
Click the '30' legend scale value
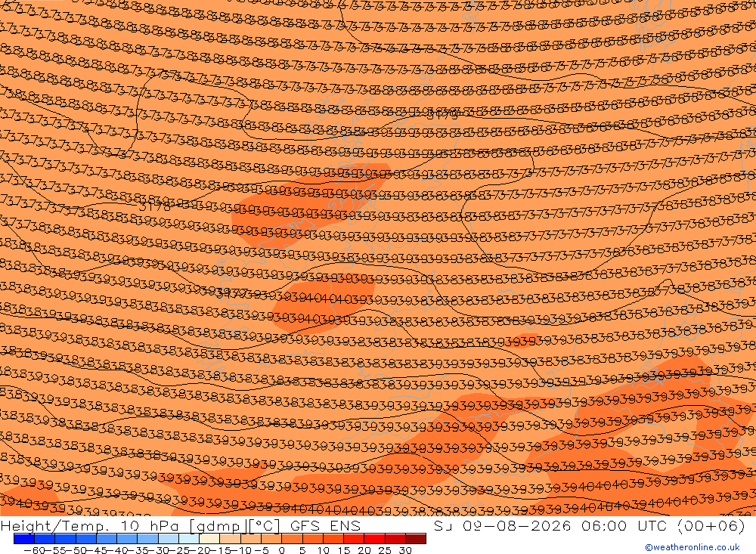(x=405, y=550)
